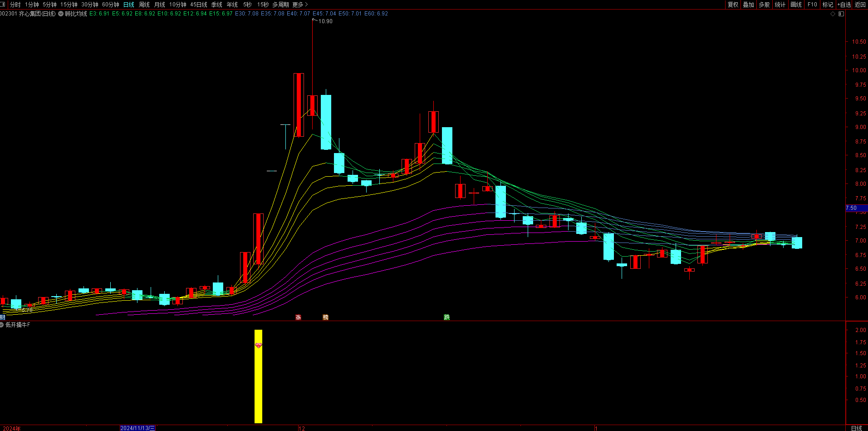Select the 15秒 timeframe
Viewport: 868px width, 431px height.
pyautogui.click(x=263, y=5)
